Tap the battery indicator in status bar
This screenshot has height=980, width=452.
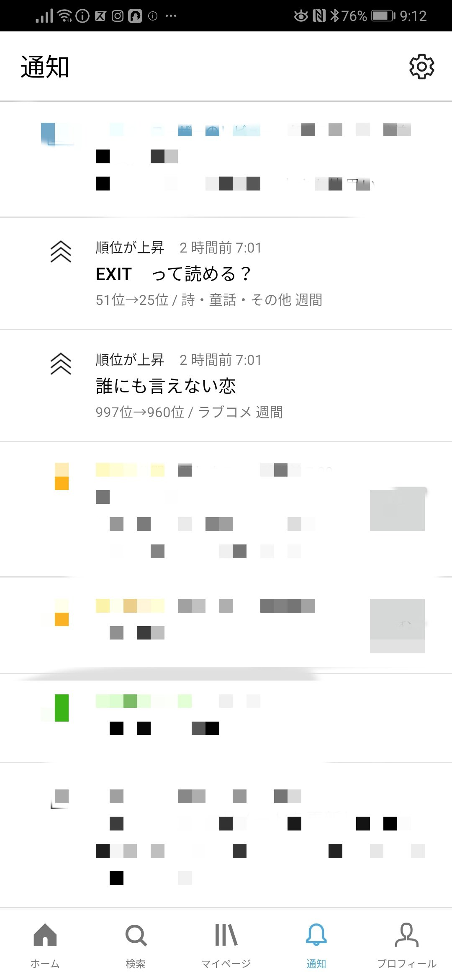tap(383, 16)
